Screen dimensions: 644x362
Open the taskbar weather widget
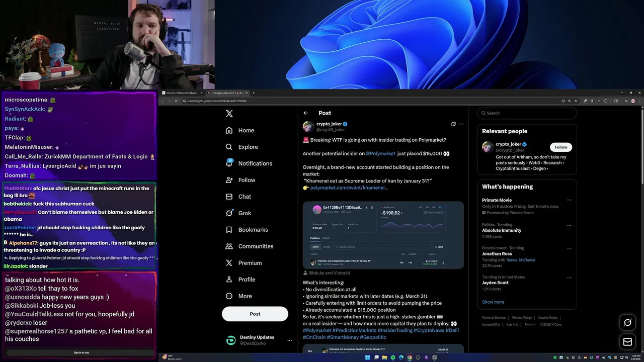pyautogui.click(x=173, y=357)
